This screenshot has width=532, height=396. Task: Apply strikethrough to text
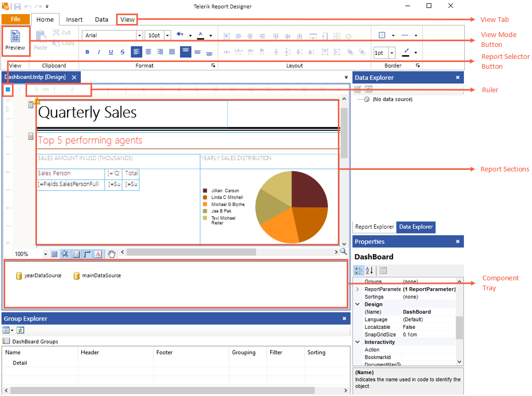pos(122,52)
